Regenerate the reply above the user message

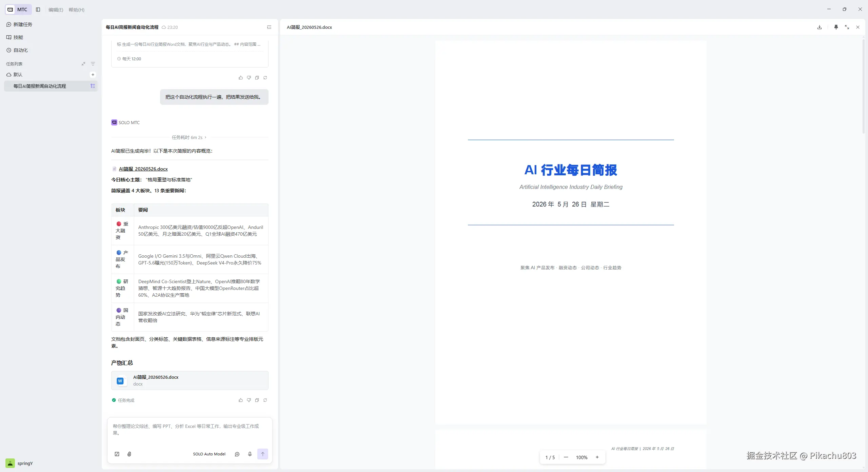(265, 78)
